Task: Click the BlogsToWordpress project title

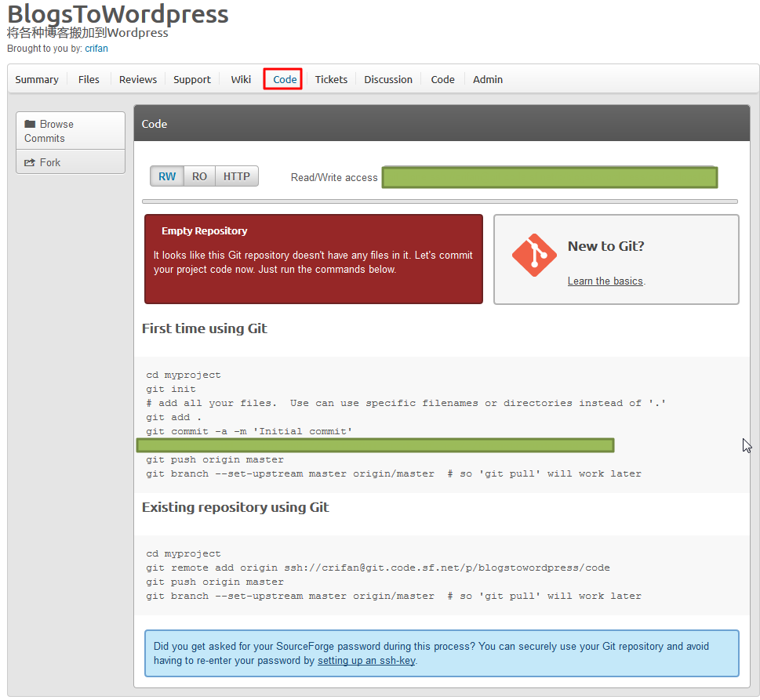Action: coord(118,13)
